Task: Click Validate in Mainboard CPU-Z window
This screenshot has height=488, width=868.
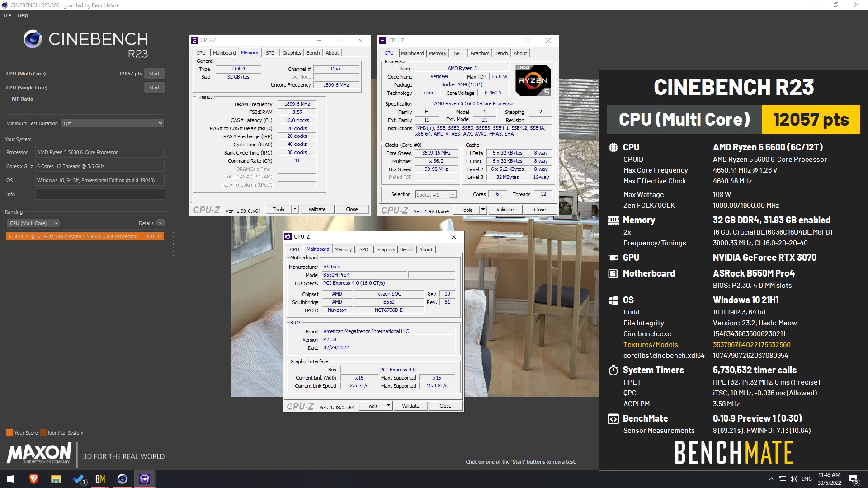Action: click(410, 406)
